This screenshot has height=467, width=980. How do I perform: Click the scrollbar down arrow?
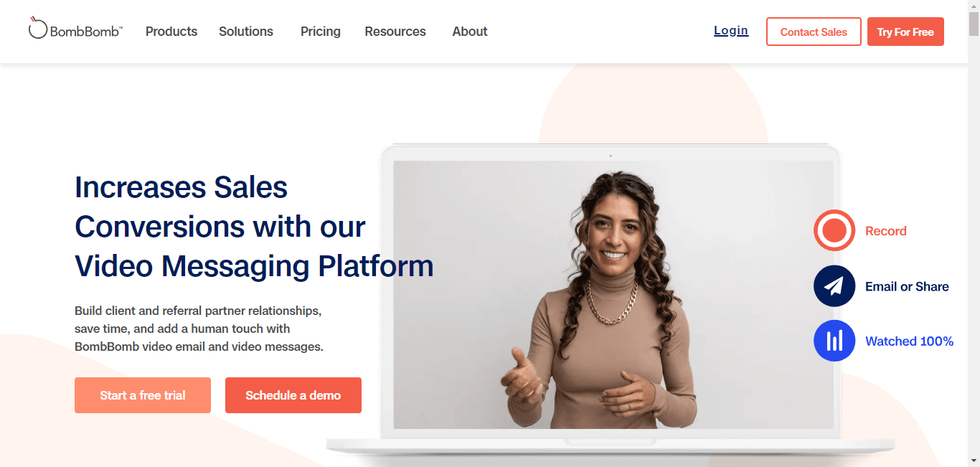click(x=974, y=461)
